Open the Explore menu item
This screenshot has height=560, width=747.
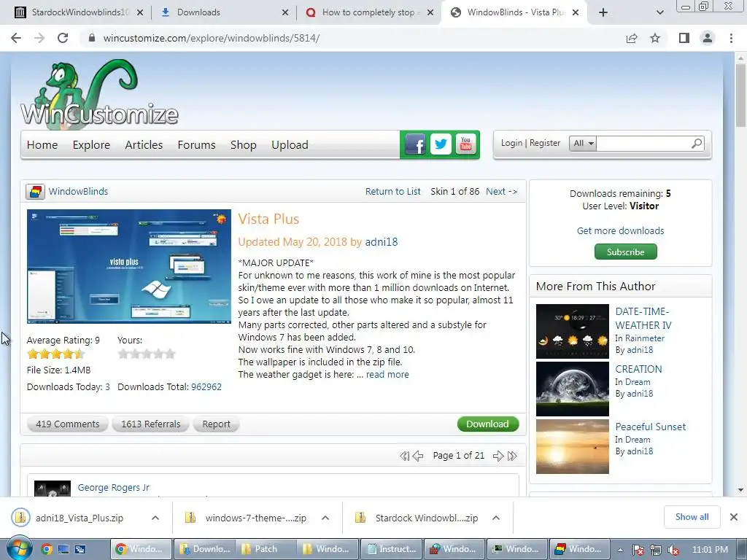pyautogui.click(x=91, y=145)
